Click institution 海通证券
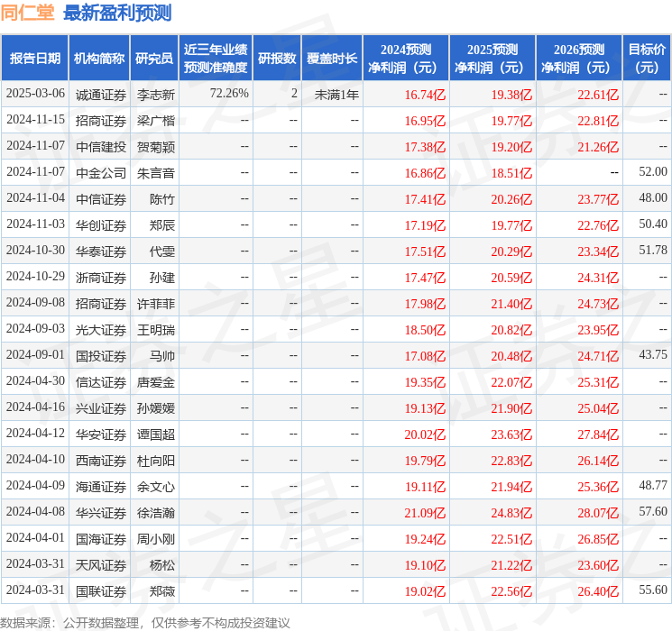Viewport: 672px width, 631px height. (101, 487)
